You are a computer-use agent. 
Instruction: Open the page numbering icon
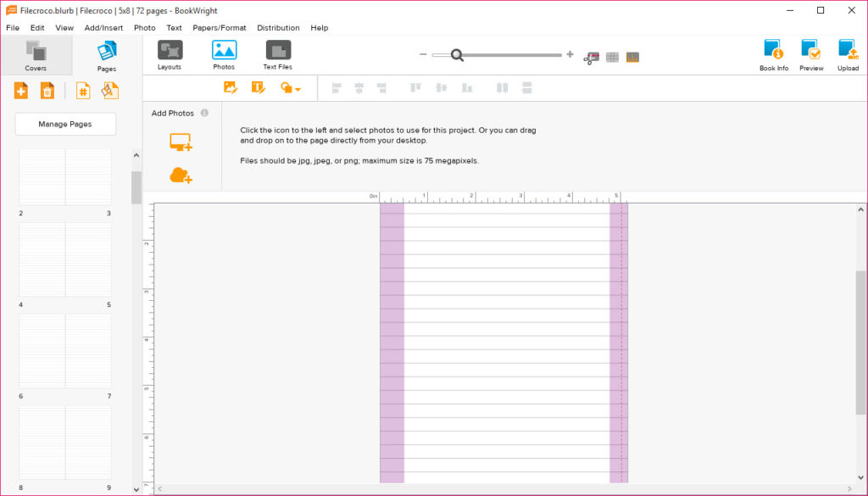(83, 91)
